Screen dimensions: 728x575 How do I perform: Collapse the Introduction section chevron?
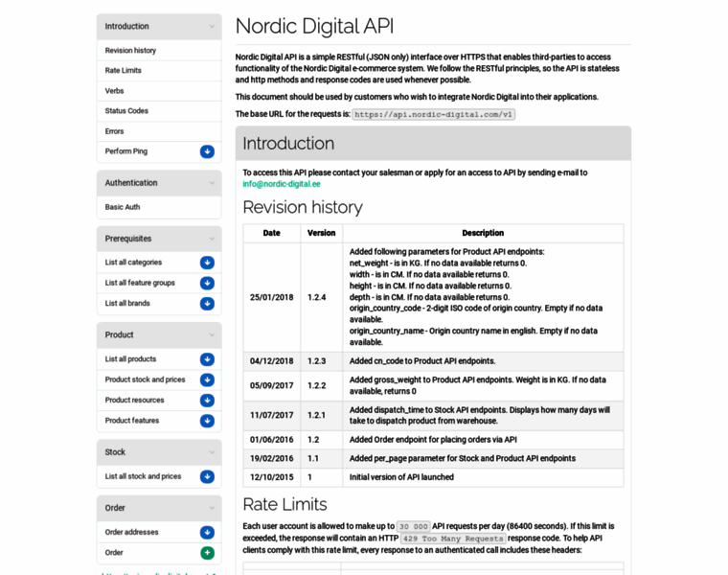212,27
